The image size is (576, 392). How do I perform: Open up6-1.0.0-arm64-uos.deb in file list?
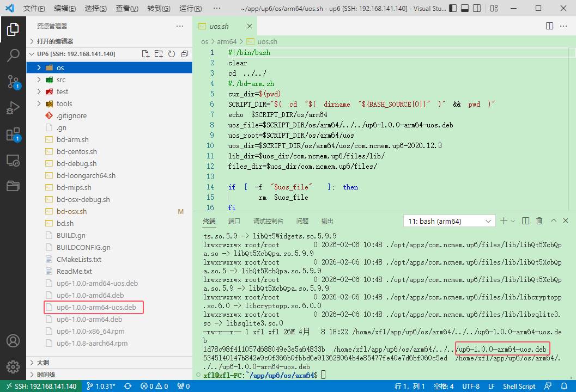click(x=96, y=307)
